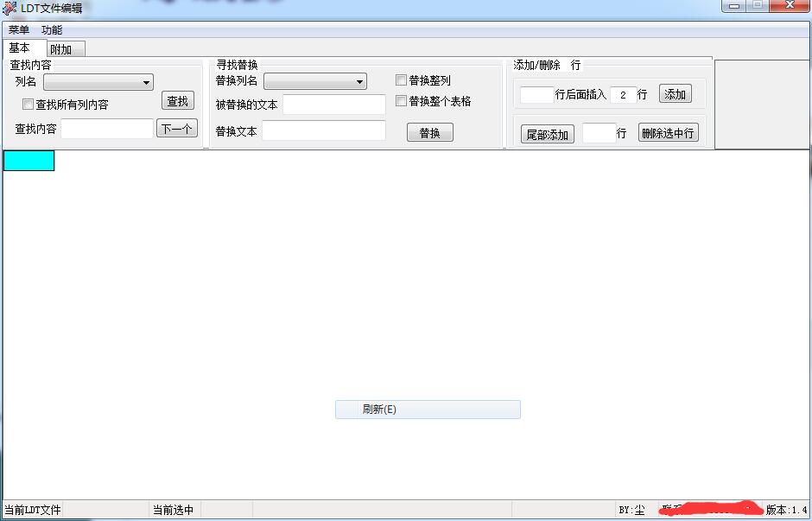The image size is (812, 521).
Task: Switch to the 附加 tab
Action: pyautogui.click(x=61, y=49)
